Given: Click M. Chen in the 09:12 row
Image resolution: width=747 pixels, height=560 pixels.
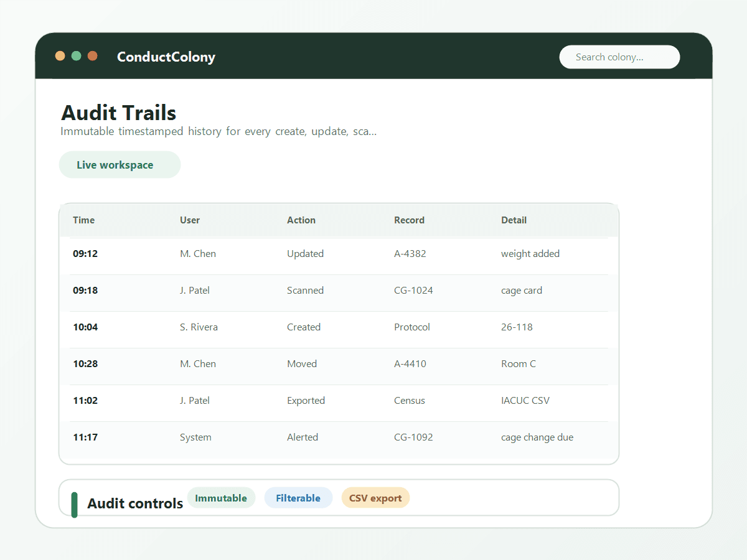Looking at the screenshot, I should click(x=198, y=254).
